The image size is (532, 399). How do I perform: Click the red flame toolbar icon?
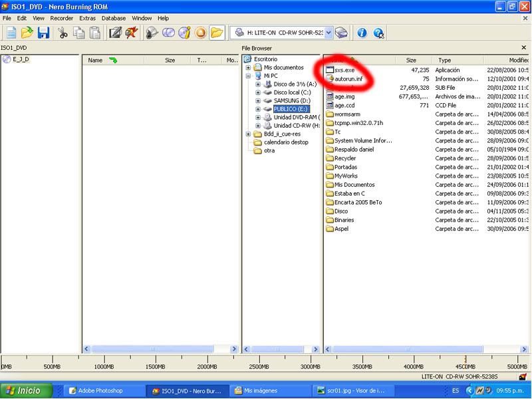point(131,33)
